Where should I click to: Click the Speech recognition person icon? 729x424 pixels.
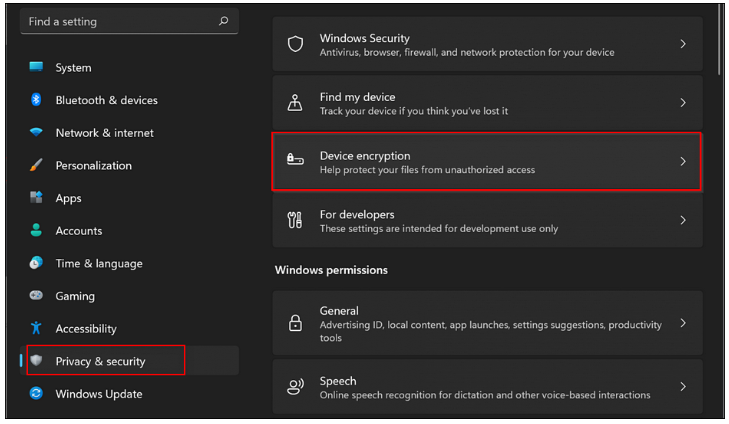pyautogui.click(x=295, y=386)
